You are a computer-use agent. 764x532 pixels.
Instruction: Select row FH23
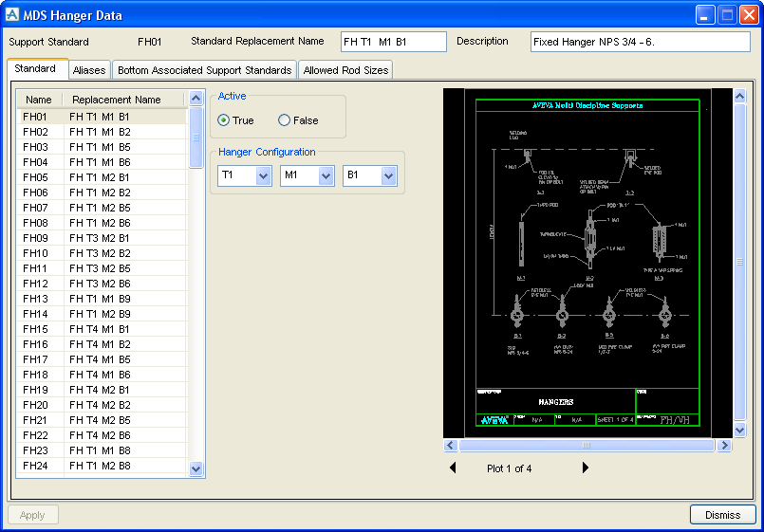click(x=102, y=450)
